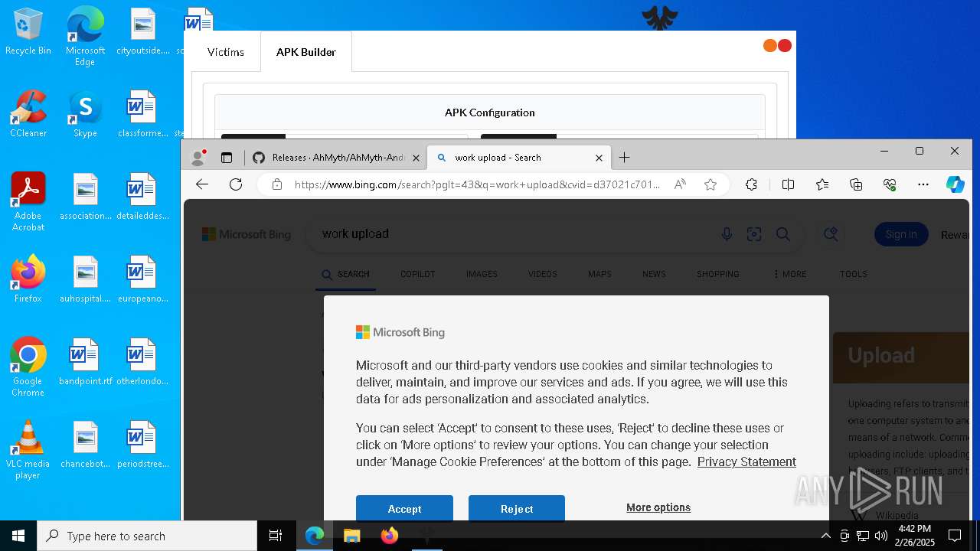Open File Explorer from the taskbar
The height and width of the screenshot is (551, 980).
point(351,536)
